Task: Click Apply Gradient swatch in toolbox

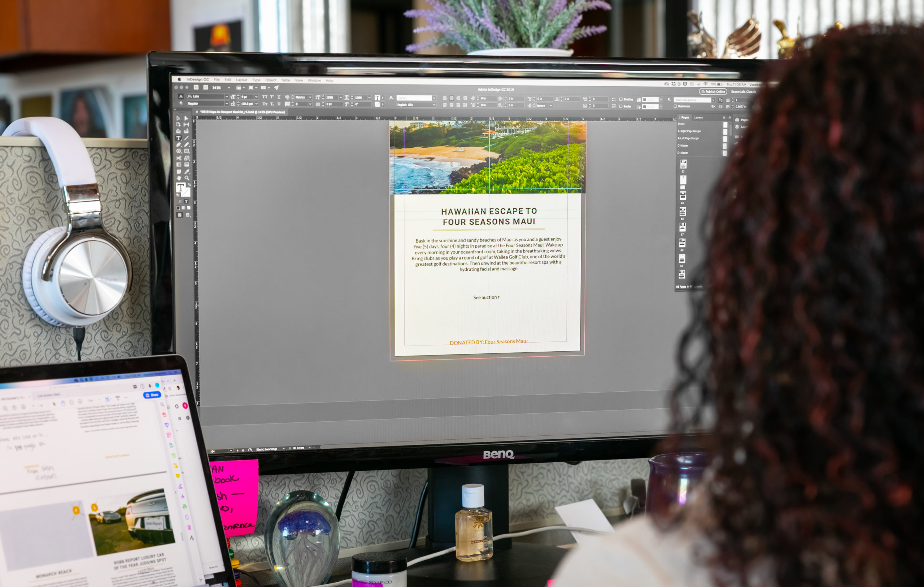Action: (183, 208)
